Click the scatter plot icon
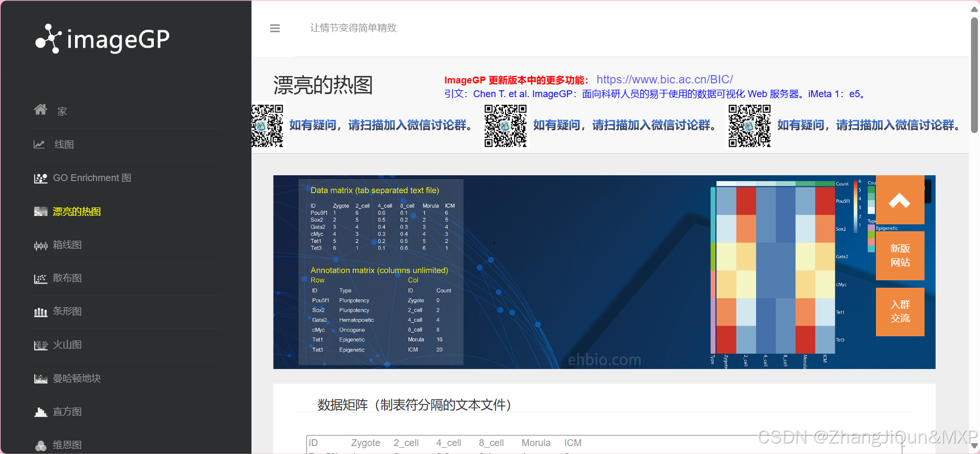The image size is (980, 454). tap(41, 279)
